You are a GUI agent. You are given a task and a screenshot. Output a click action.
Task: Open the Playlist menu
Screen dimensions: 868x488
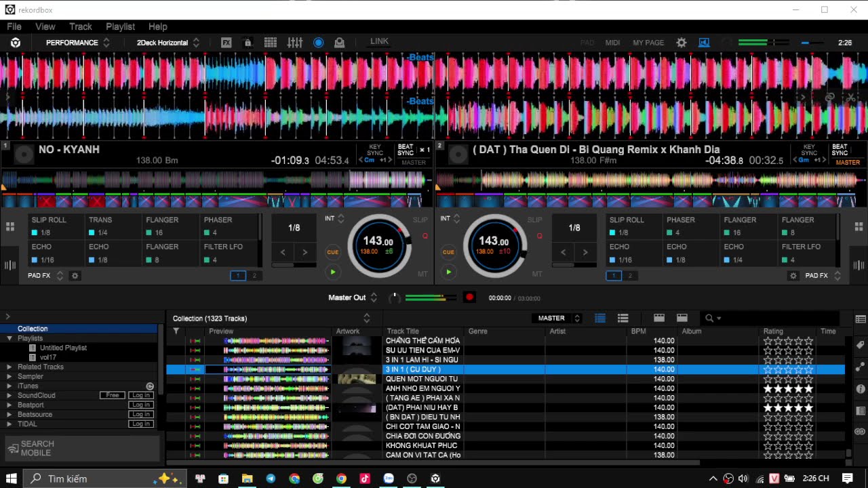click(121, 26)
